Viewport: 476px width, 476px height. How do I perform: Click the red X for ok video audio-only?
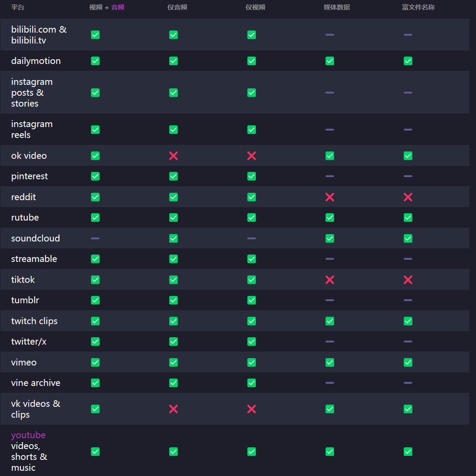173,156
